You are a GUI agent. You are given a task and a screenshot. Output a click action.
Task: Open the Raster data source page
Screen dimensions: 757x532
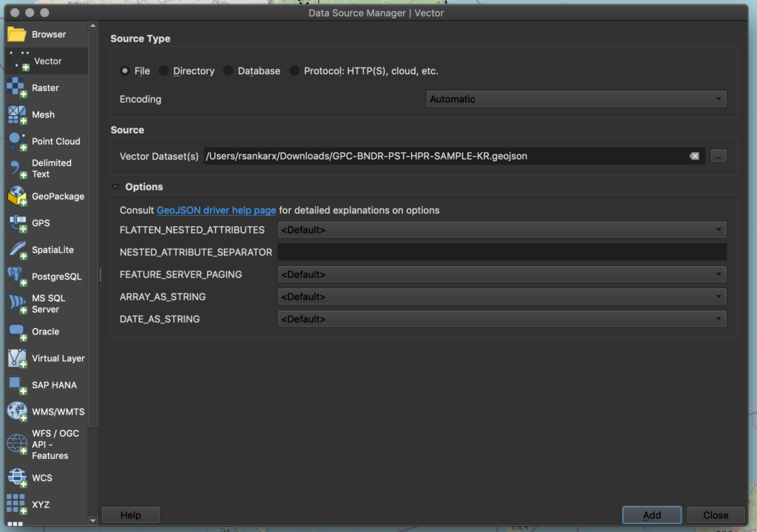pyautogui.click(x=46, y=87)
